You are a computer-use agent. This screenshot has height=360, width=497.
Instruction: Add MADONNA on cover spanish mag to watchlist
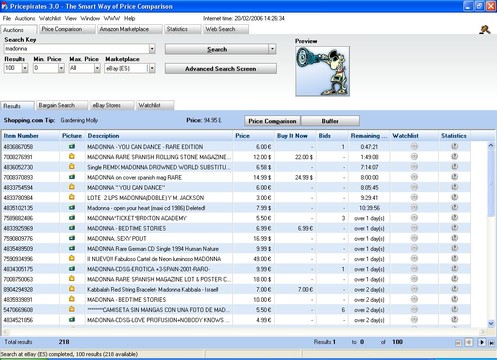[414, 177]
